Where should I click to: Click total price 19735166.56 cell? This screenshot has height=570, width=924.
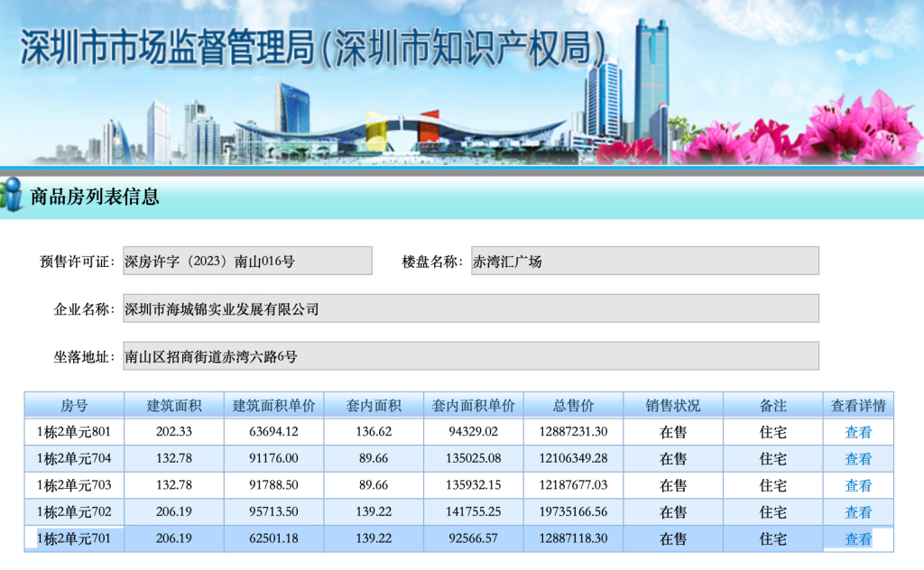point(573,512)
